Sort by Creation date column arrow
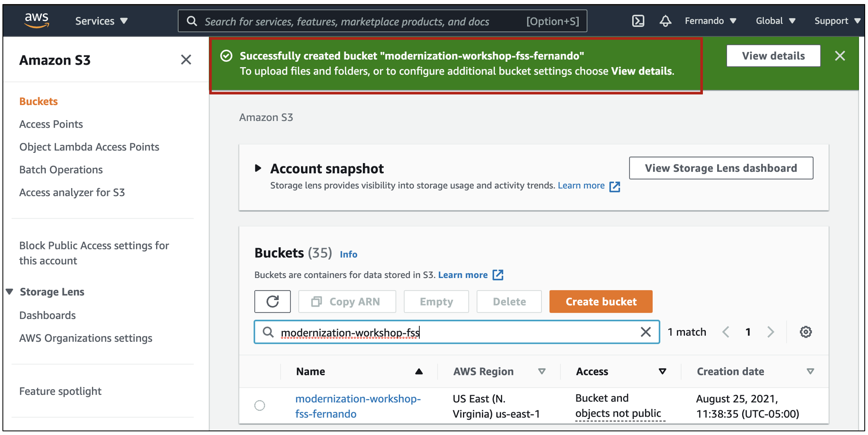The image size is (868, 435). tap(810, 372)
